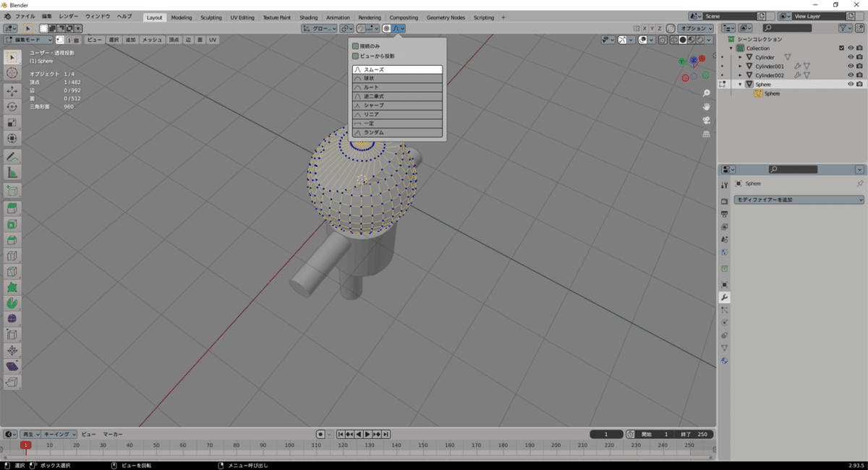Viewport: 868px width, 470px height.
Task: Toggle camera view icon in viewport
Action: tap(707, 121)
